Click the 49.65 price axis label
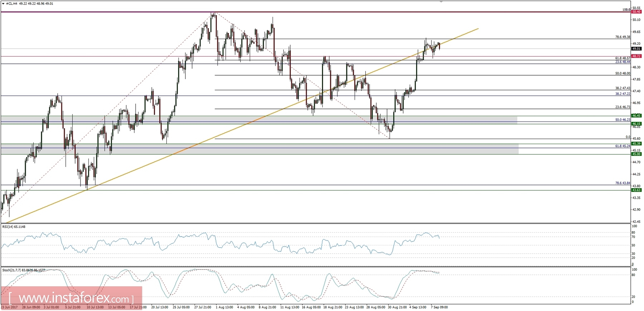644x311 pixels. pos(636,32)
